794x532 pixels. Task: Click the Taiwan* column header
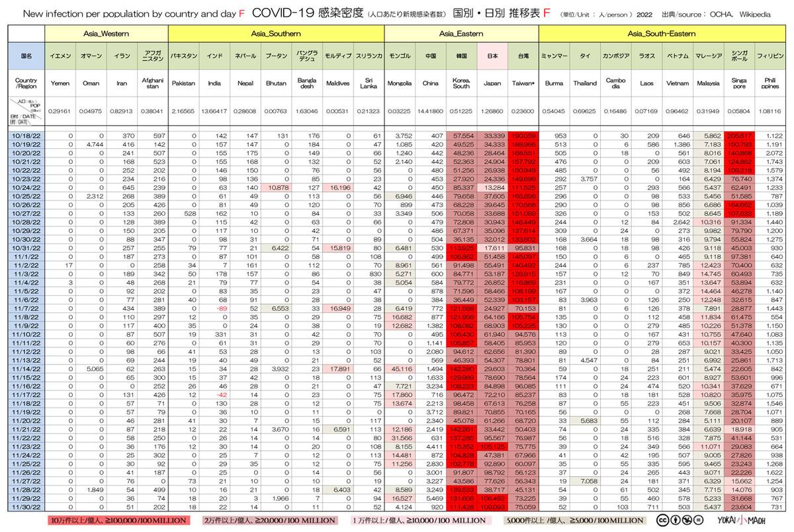tap(523, 84)
